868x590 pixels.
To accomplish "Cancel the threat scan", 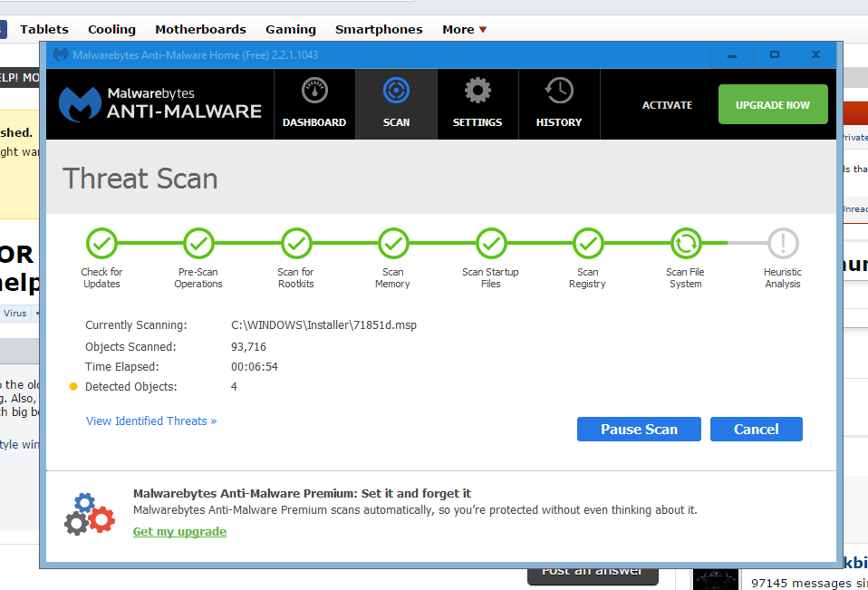I will click(x=757, y=430).
